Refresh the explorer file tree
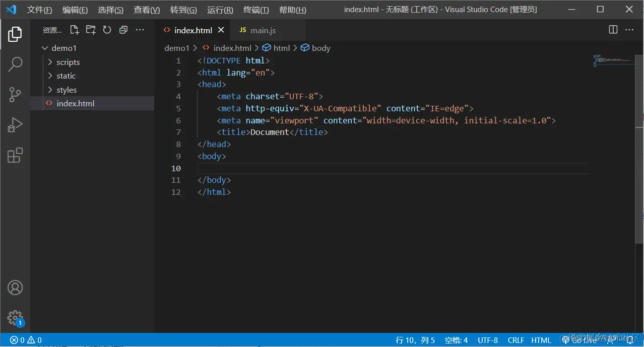Image resolution: width=644 pixels, height=347 pixels. [107, 30]
